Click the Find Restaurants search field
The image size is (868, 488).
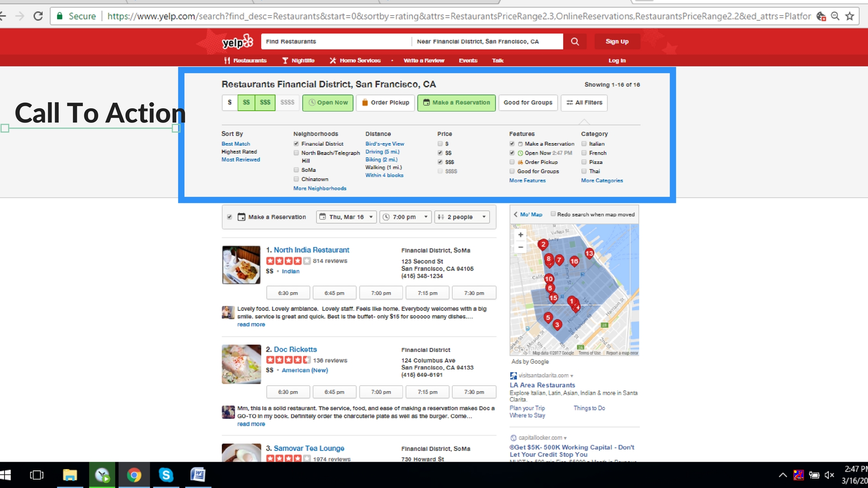(336, 42)
